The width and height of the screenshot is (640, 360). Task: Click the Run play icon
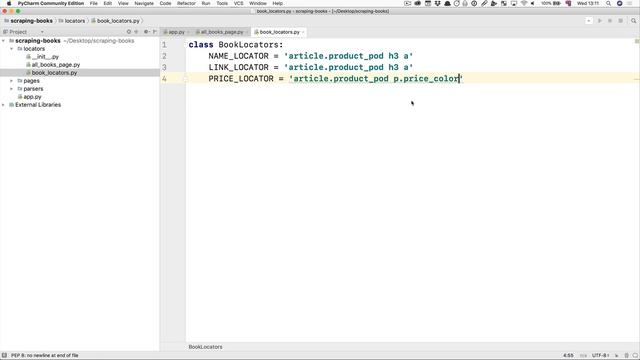click(600, 21)
